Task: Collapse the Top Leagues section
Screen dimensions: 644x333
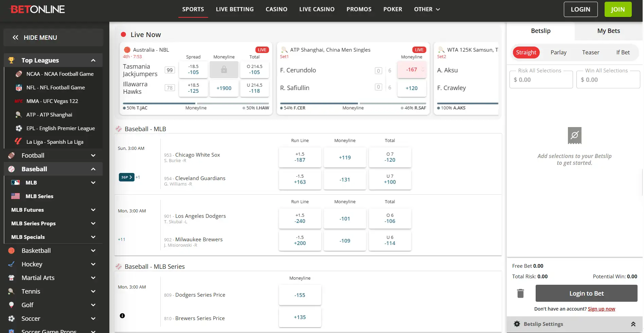Action: (x=93, y=60)
